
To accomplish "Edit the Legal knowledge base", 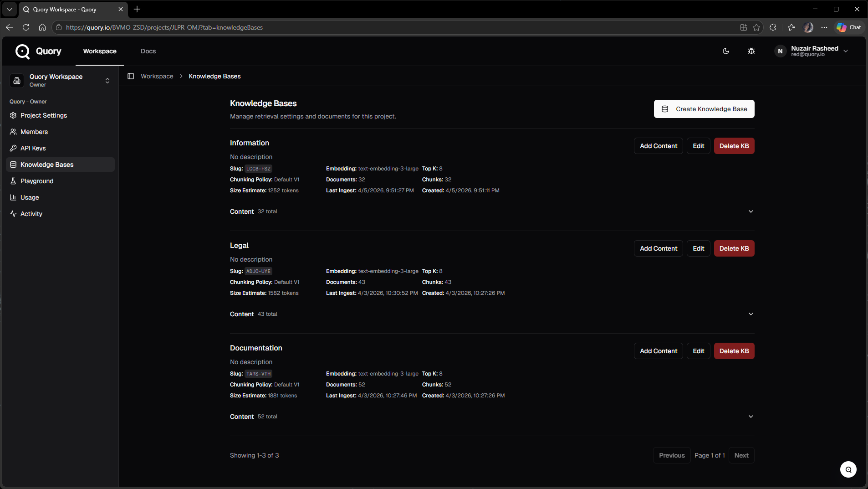I will tap(699, 248).
